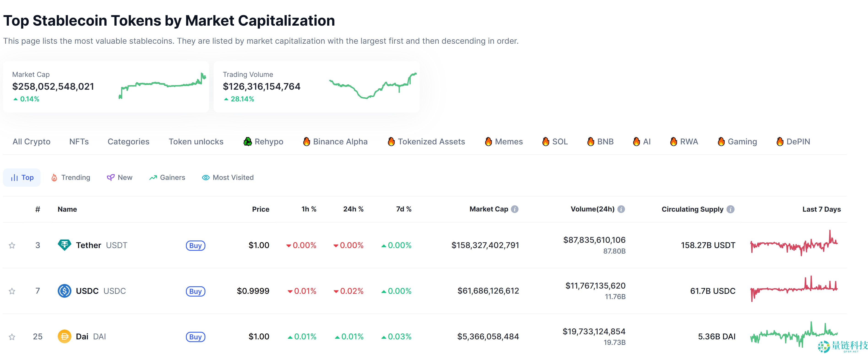Sort table by Price column header

click(x=261, y=209)
